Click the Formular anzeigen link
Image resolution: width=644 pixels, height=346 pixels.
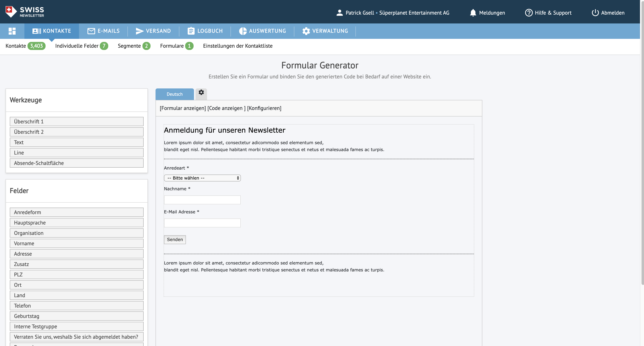point(183,108)
